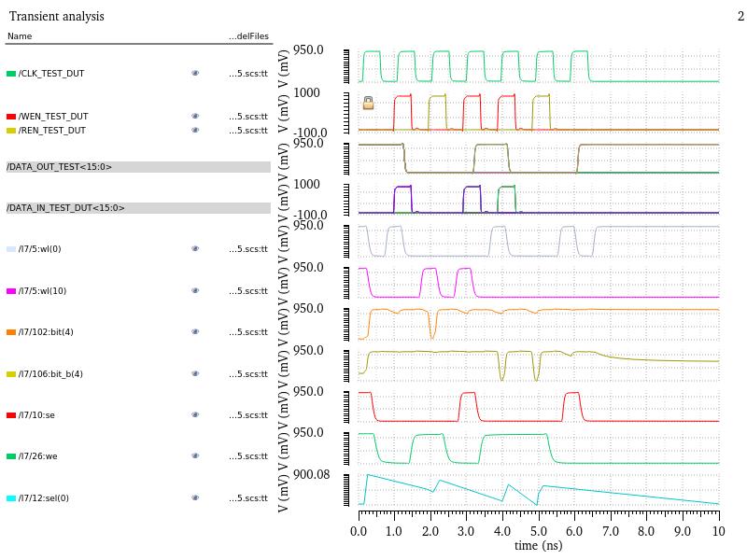Hide the /WEN_TEST_DUT trace using its eye icon
Screen dimensions: 747x560
(x=195, y=117)
